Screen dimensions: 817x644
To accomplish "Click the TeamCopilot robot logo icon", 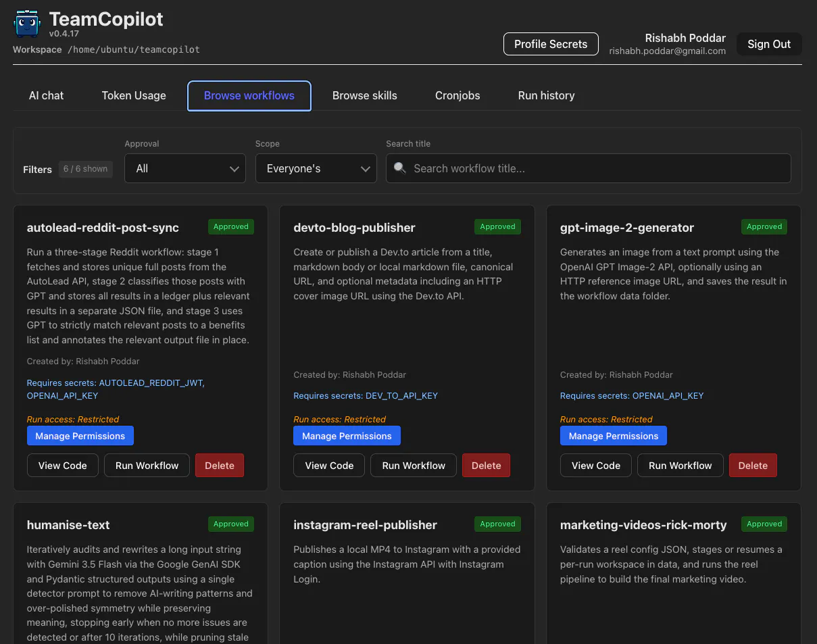I will 27,22.
